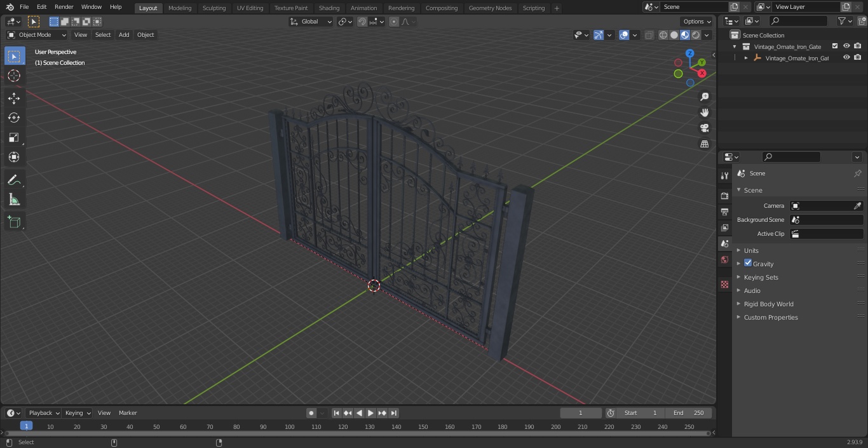
Task: Activate the Cursor tool
Action: point(14,76)
